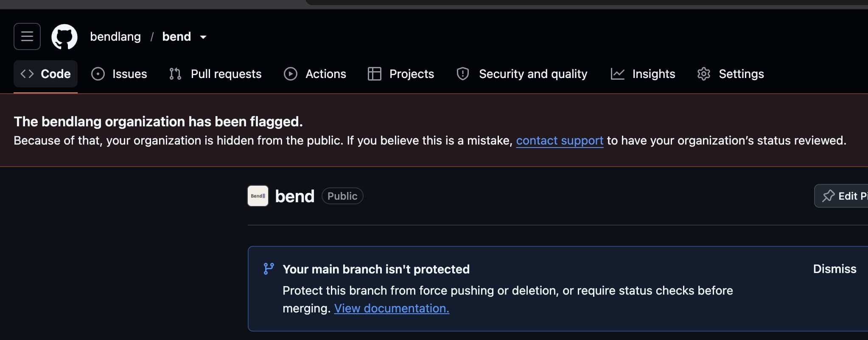Viewport: 868px width, 340px height.
Task: Open the contact support link
Action: click(x=560, y=140)
